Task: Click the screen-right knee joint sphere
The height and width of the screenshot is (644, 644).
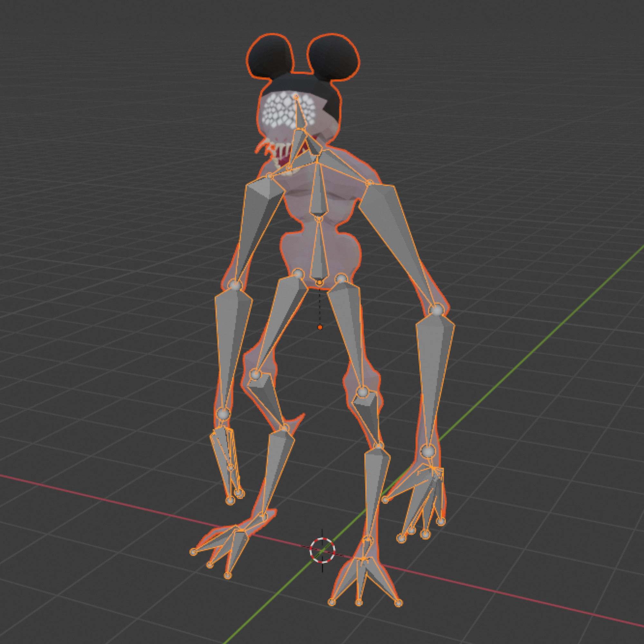Action: tap(363, 392)
